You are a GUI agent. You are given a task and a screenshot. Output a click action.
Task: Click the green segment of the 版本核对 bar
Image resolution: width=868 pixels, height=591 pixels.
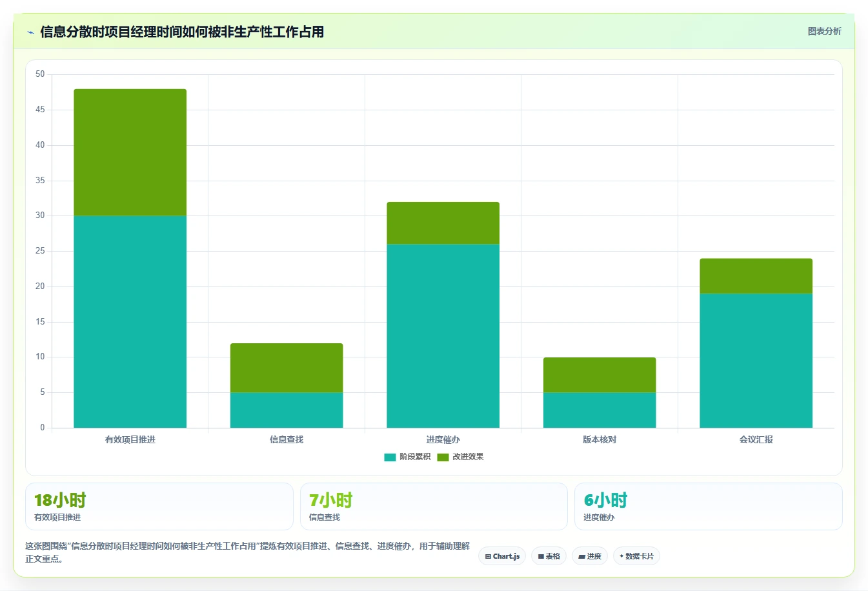[600, 375]
